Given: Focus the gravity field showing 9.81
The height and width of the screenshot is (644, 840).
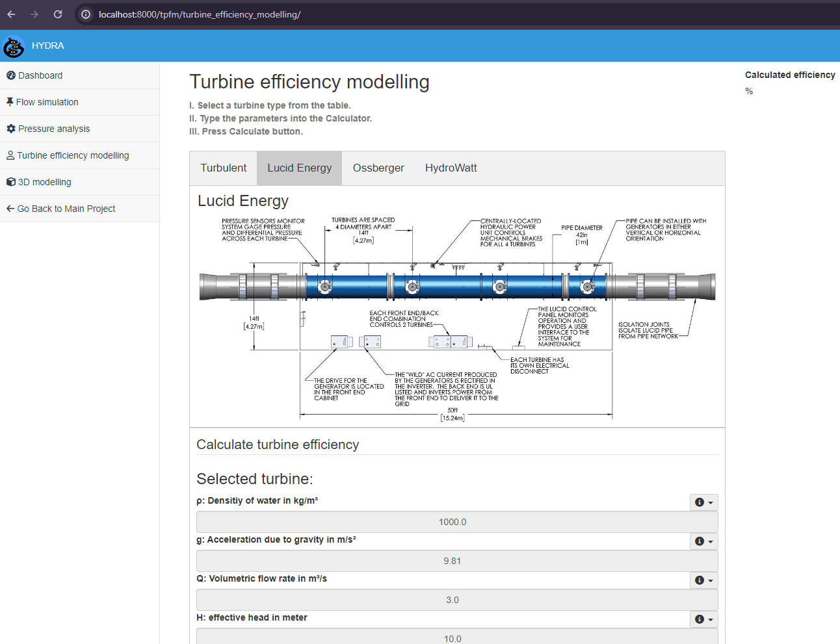Looking at the screenshot, I should (457, 561).
